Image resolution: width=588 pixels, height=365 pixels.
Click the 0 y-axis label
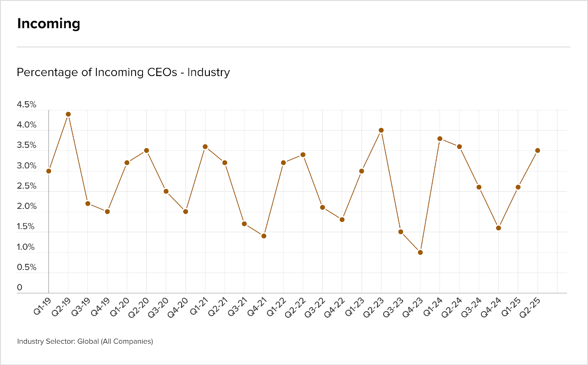coord(20,287)
